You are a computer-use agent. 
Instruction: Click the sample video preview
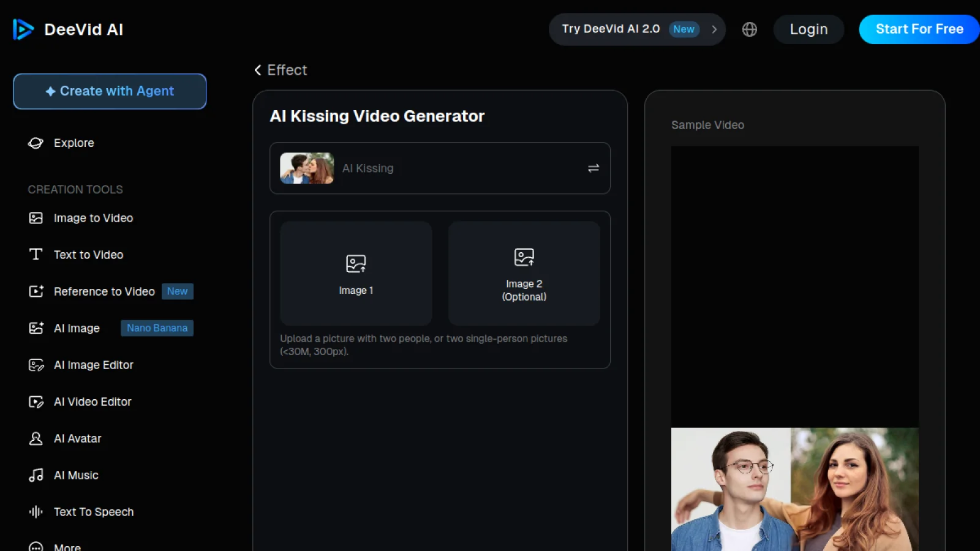point(795,348)
